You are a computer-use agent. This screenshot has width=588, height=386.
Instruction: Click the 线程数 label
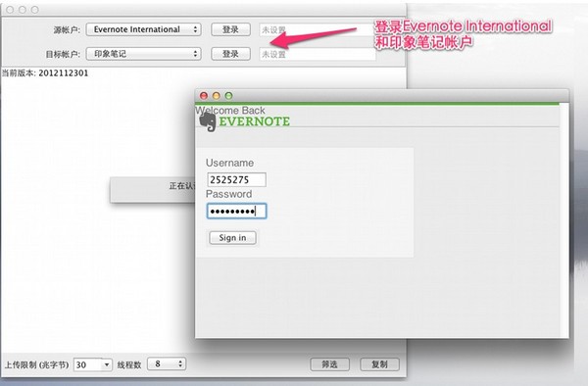coord(129,364)
